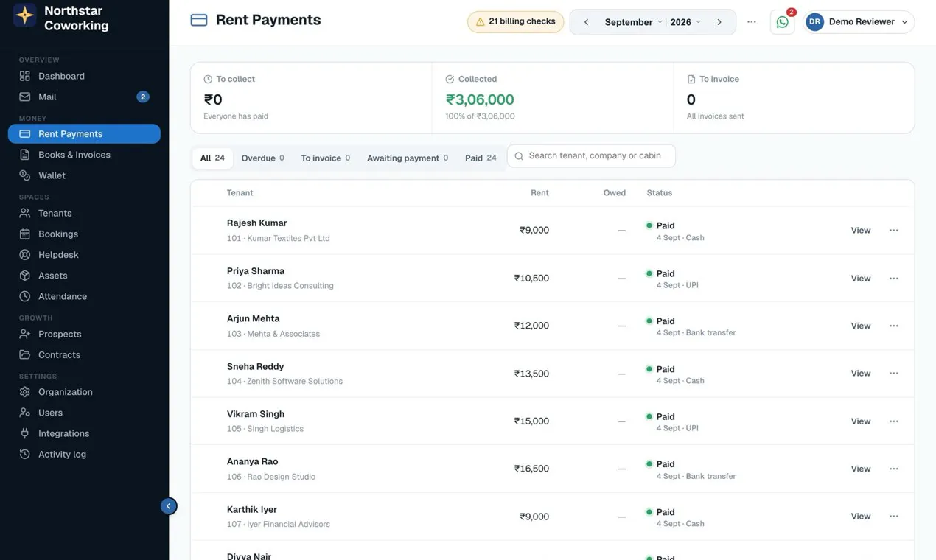The image size is (936, 560).
Task: Open Organization settings
Action: coord(84,392)
